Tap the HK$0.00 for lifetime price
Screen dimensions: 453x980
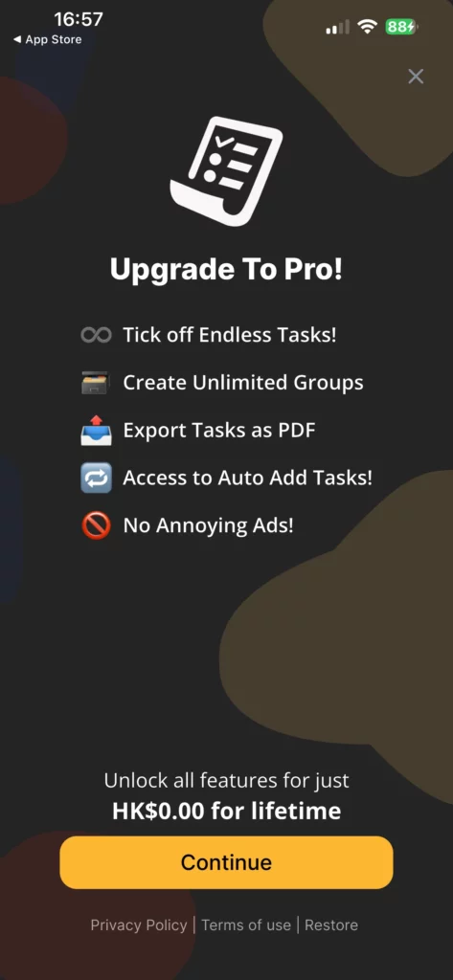click(226, 812)
